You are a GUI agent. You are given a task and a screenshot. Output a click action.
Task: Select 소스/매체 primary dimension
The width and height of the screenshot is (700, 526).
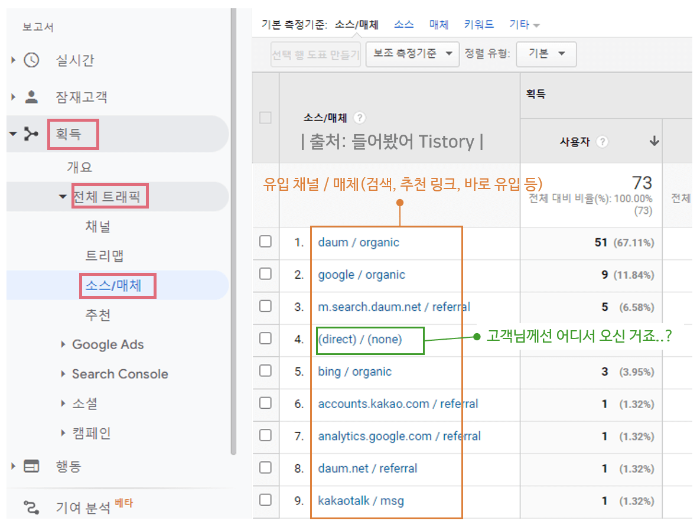click(357, 25)
